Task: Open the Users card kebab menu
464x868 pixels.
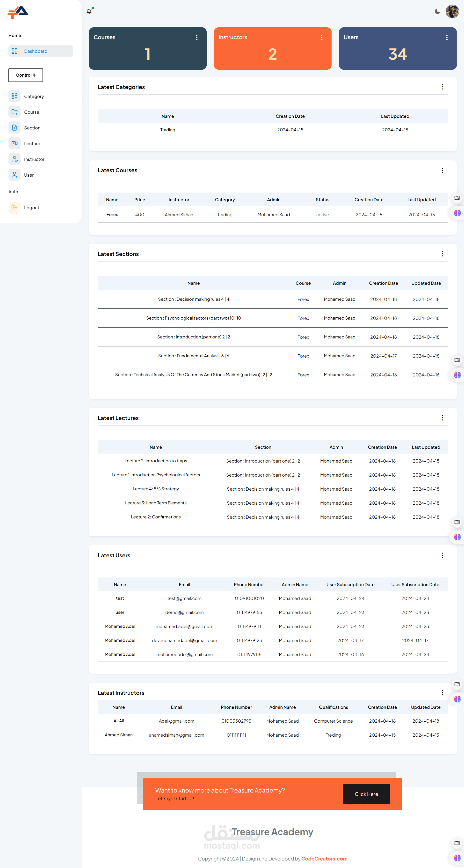Action: pos(447,37)
